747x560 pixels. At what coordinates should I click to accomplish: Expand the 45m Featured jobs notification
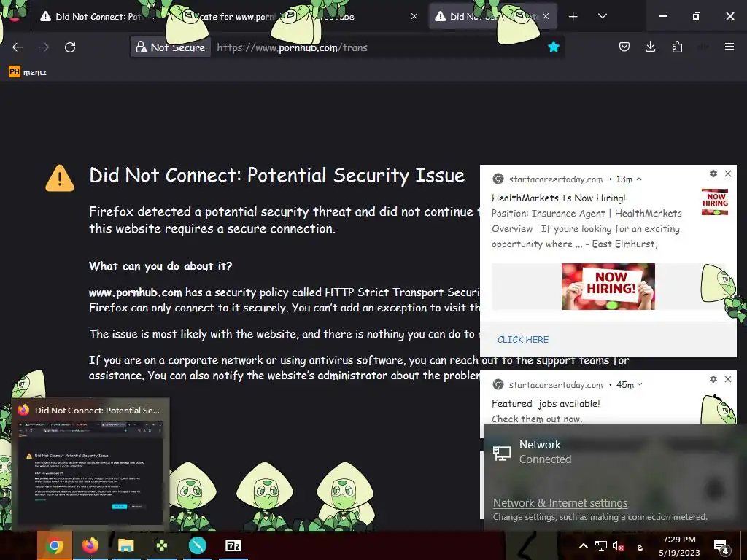coord(639,384)
